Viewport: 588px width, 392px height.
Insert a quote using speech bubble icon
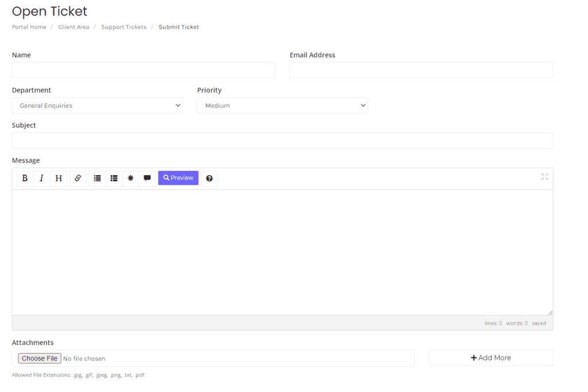pos(147,178)
